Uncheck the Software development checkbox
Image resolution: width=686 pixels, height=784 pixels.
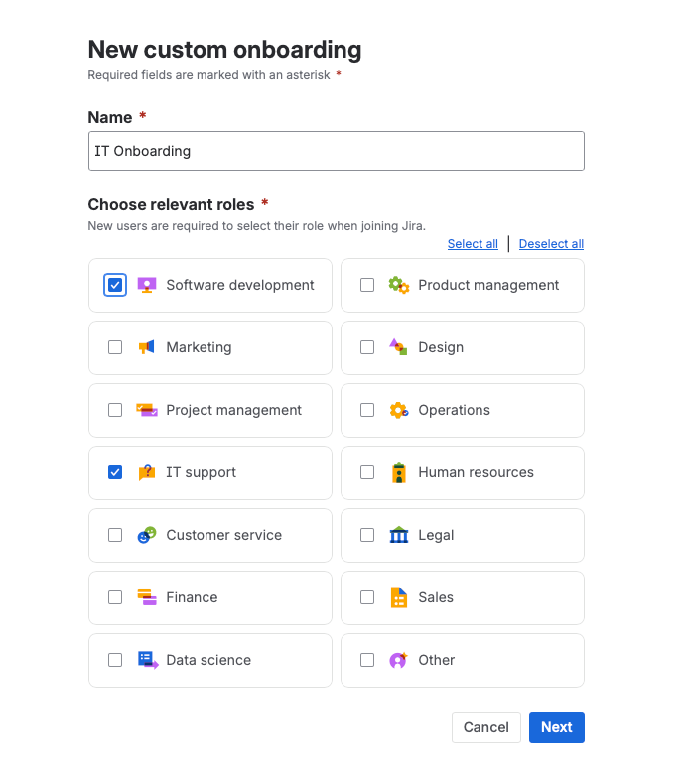coord(115,285)
